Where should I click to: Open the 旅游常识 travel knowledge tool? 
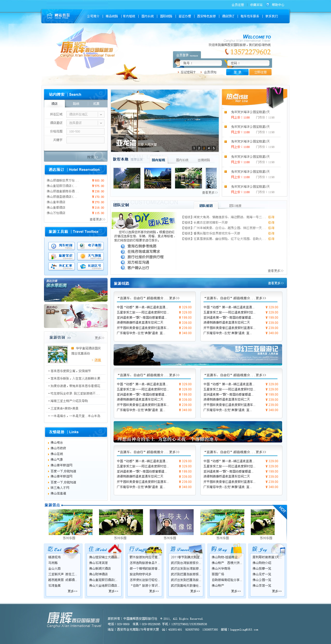[x=62, y=256]
